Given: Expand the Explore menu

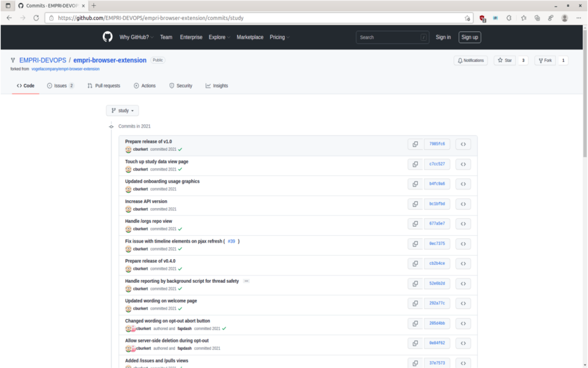Looking at the screenshot, I should [220, 37].
